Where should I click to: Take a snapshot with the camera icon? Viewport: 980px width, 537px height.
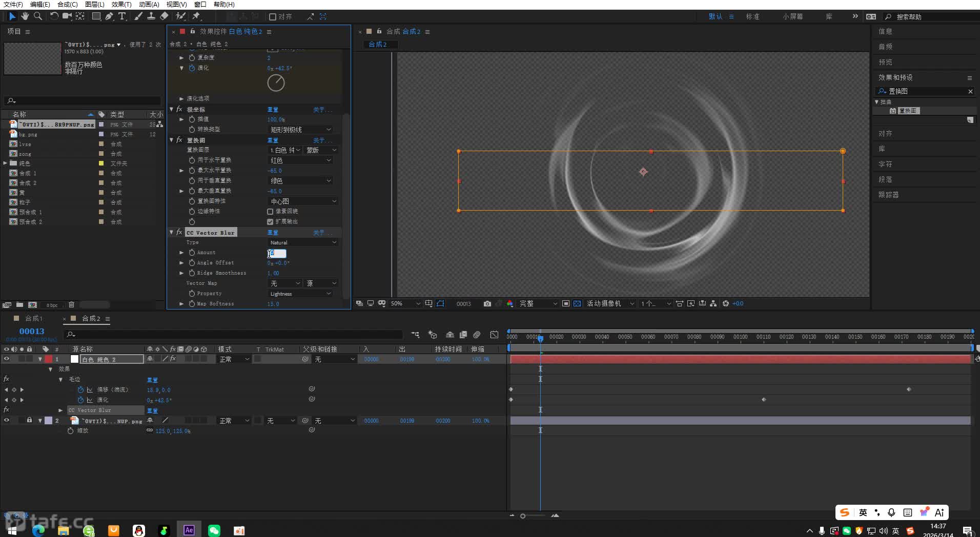click(x=487, y=304)
